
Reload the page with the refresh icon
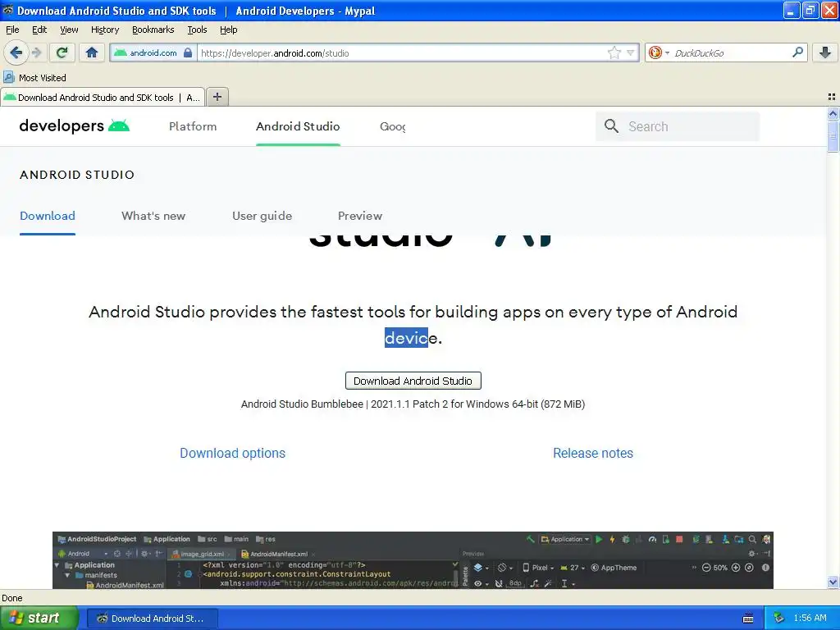tap(62, 52)
